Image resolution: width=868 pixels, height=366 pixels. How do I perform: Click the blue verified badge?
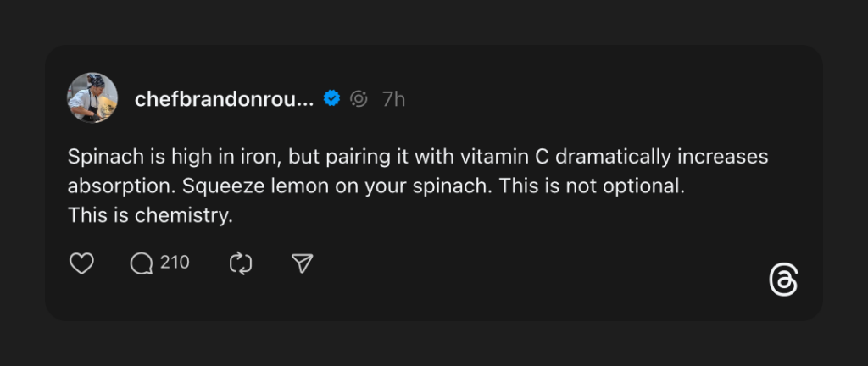coord(332,99)
